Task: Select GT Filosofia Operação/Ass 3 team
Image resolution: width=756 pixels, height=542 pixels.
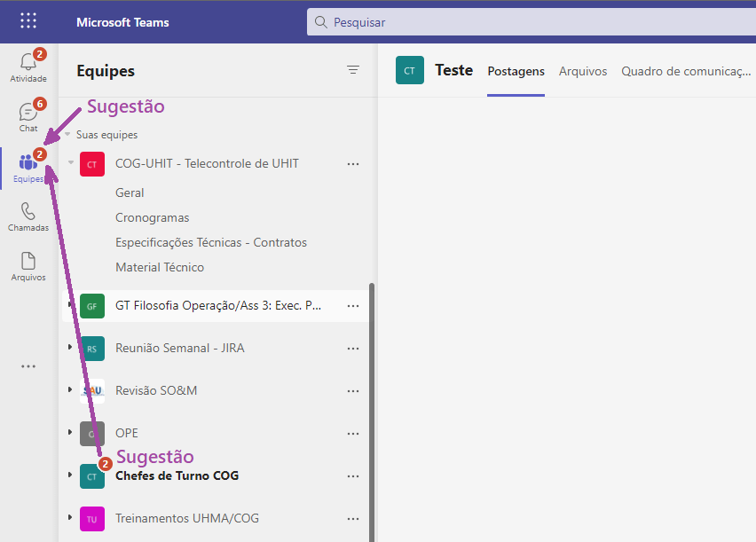Action: coord(218,306)
